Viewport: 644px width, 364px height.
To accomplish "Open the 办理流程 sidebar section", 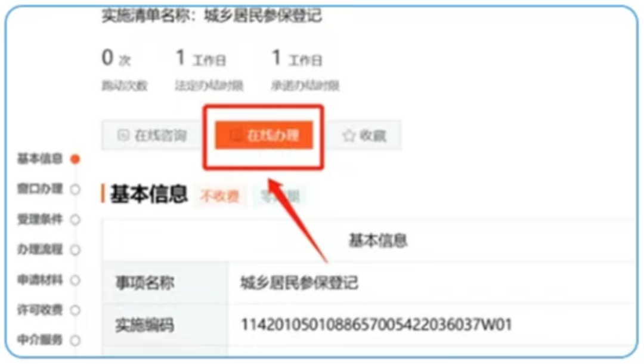I will [x=40, y=249].
